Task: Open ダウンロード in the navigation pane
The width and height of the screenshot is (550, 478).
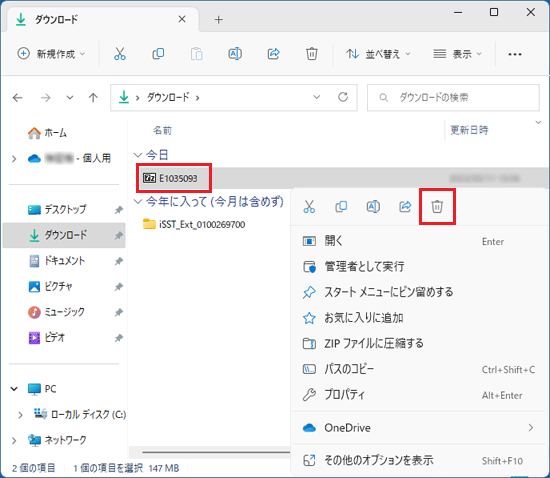Action: pyautogui.click(x=64, y=235)
